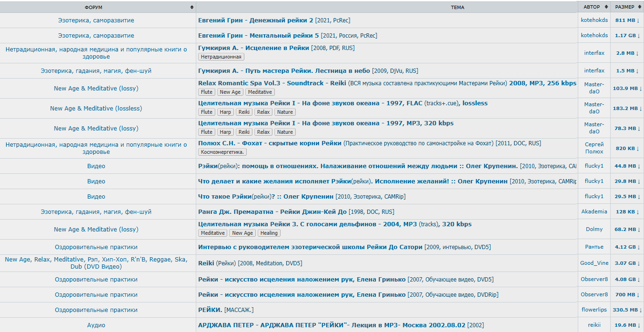This screenshot has width=644, height=332.
Task: Open forum Эзотерика, саморазвитие in Денежный рейки row
Action: coord(96,20)
